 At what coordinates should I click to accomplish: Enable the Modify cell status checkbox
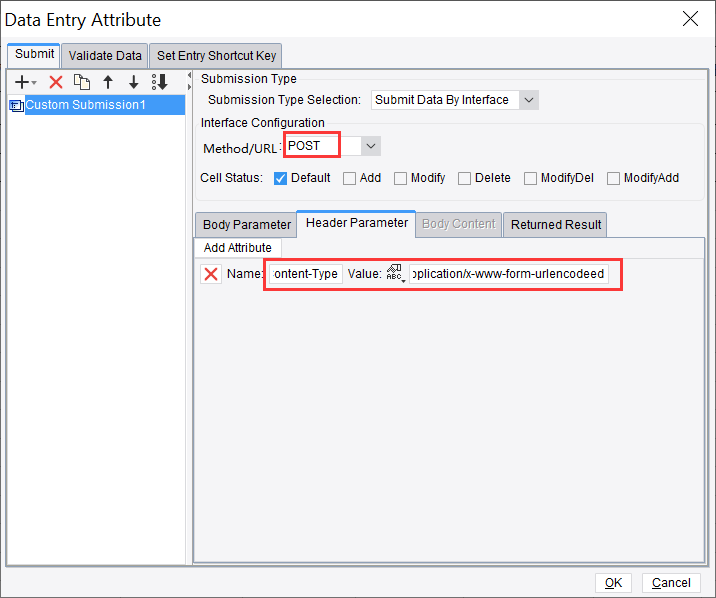point(400,178)
